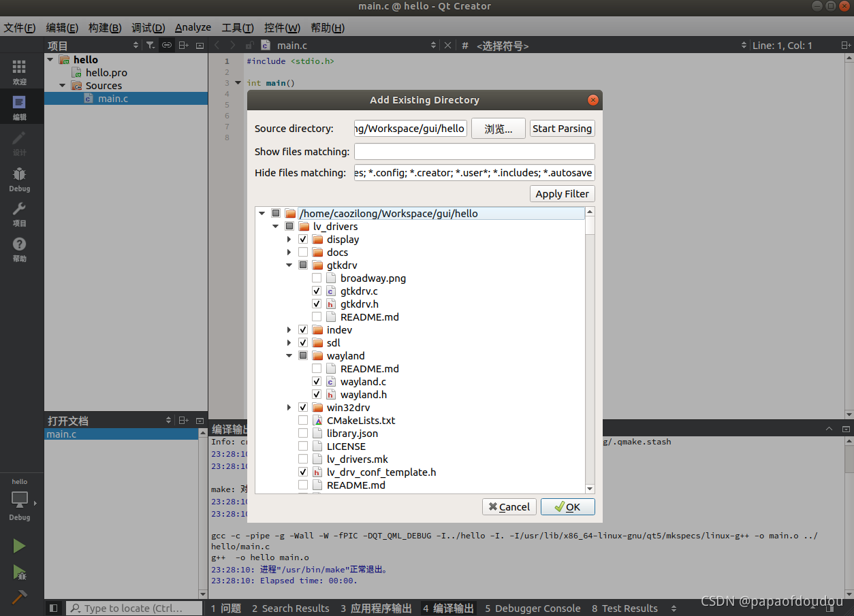
Task: Confirm the dialog with OK
Action: [567, 506]
